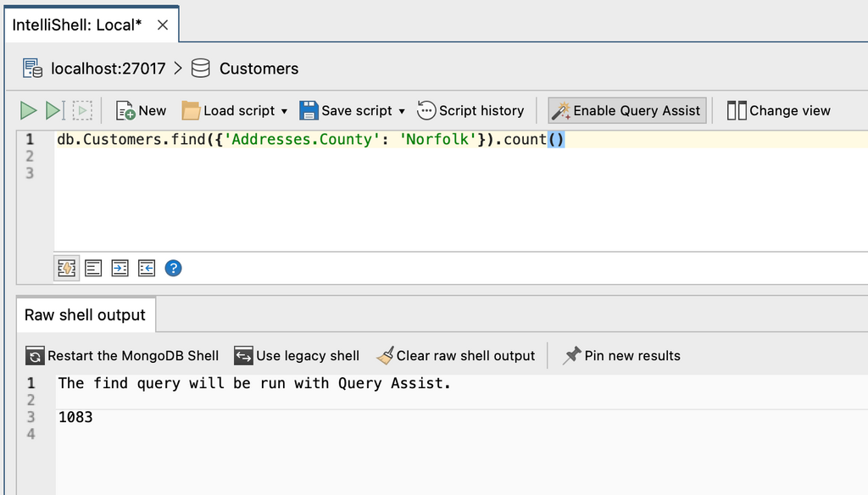868x495 pixels.
Task: Select the IntelliShell: Local* tab
Action: coord(78,25)
